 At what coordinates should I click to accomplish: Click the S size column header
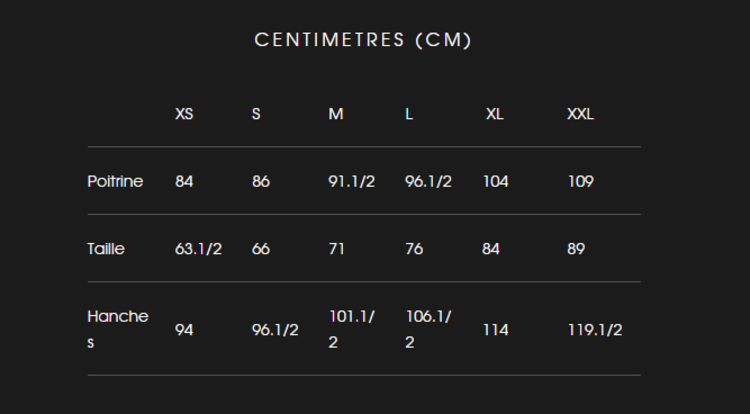256,114
